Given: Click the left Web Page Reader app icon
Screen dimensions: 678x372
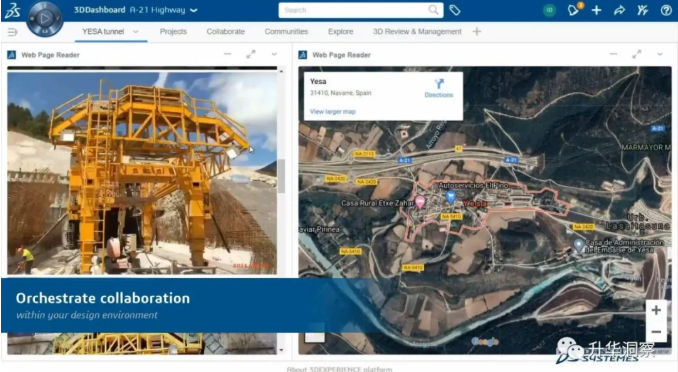Looking at the screenshot, I should coord(12,55).
